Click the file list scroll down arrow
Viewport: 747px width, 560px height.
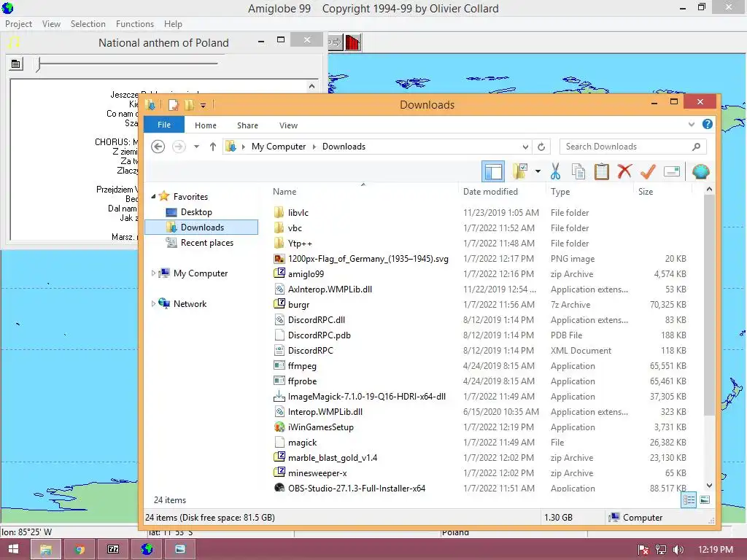click(709, 486)
